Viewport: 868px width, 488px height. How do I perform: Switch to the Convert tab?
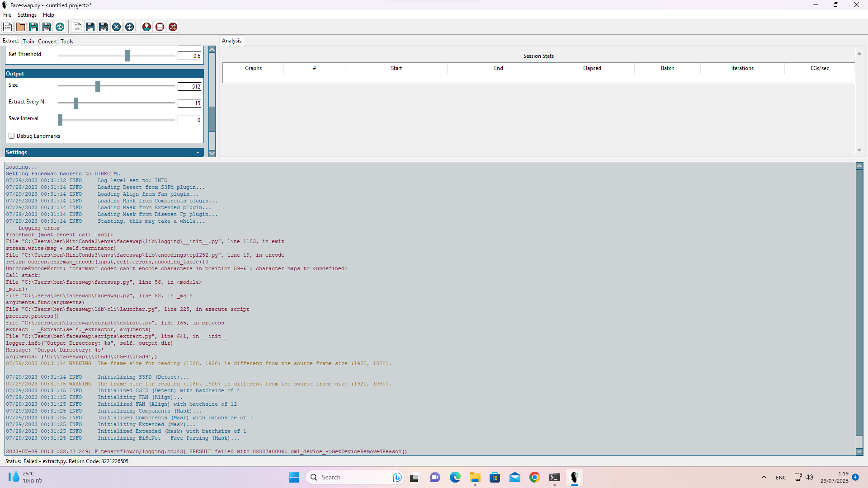[x=47, y=41]
